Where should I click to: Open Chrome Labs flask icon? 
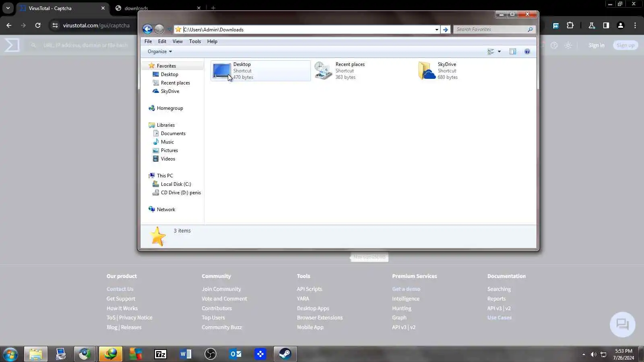click(x=592, y=25)
